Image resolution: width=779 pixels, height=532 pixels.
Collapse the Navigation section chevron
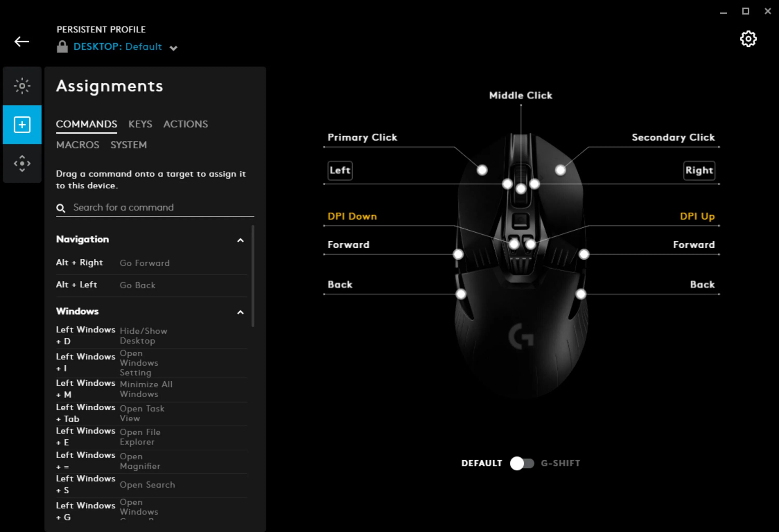240,240
